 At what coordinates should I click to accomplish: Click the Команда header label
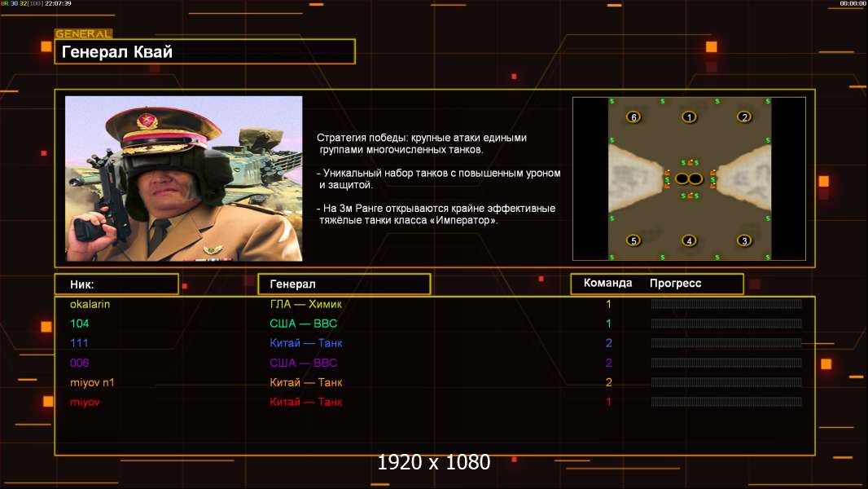(607, 283)
